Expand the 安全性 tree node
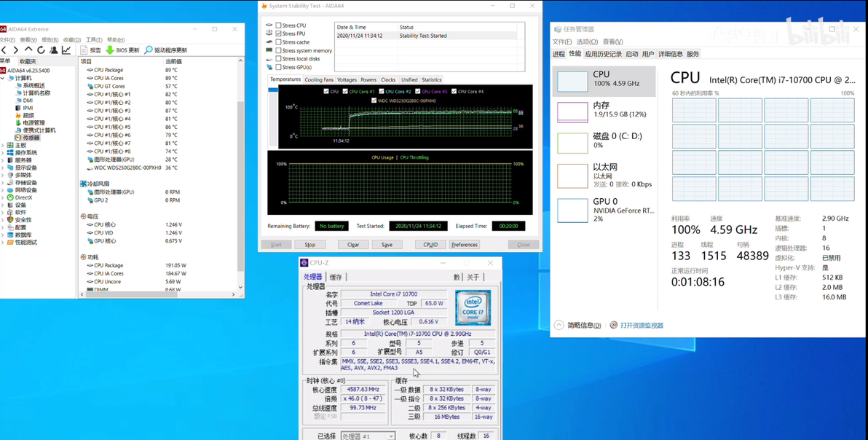This screenshot has width=868, height=440. click(x=3, y=220)
